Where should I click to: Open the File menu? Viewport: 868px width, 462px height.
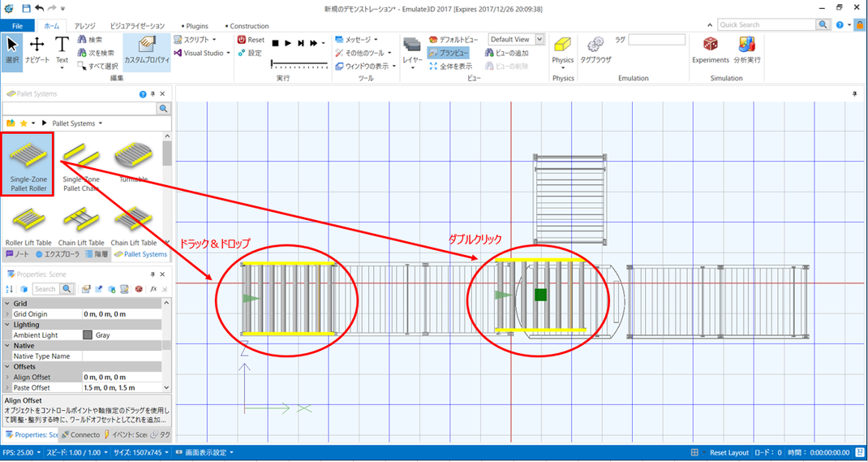(18, 26)
